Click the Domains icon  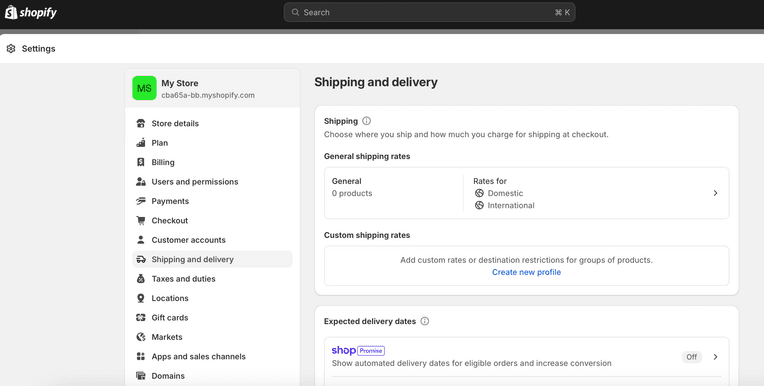[141, 376]
